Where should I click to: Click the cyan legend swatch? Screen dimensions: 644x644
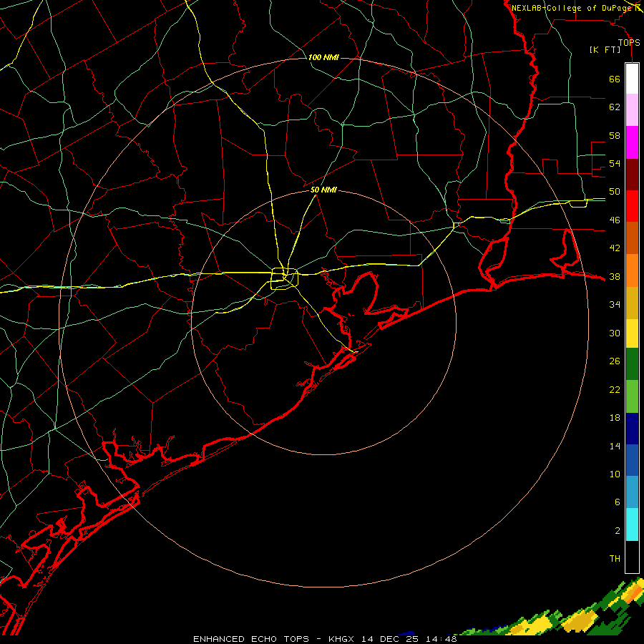click(632, 525)
